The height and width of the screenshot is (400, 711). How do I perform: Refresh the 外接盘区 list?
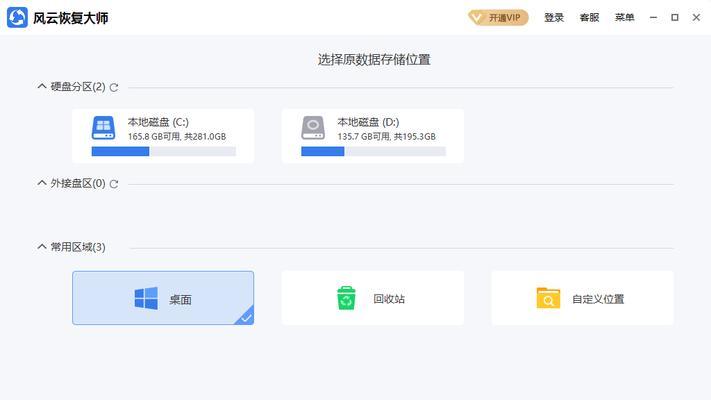coord(114,184)
